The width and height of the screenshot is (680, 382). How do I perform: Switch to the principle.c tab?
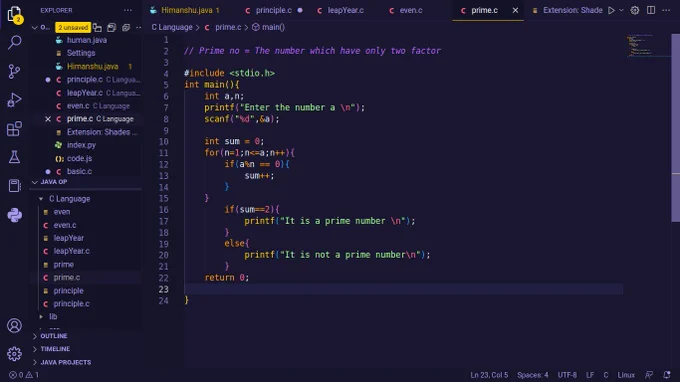[x=274, y=10]
